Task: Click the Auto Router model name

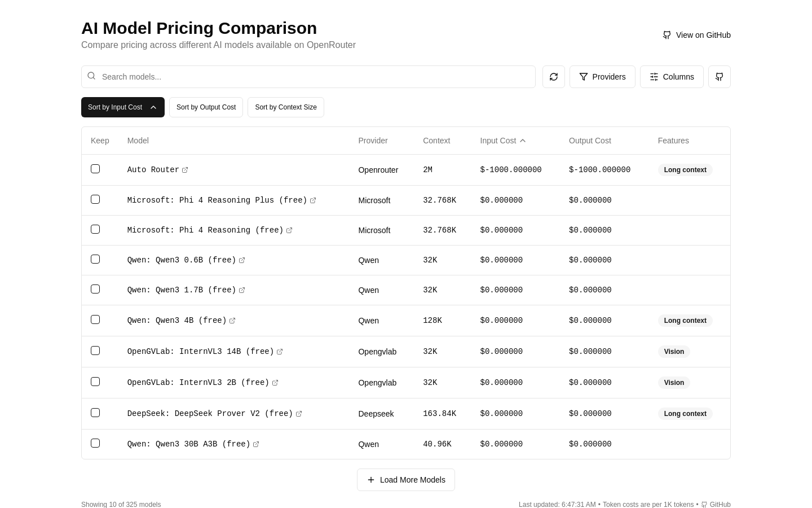Action: click(x=153, y=170)
